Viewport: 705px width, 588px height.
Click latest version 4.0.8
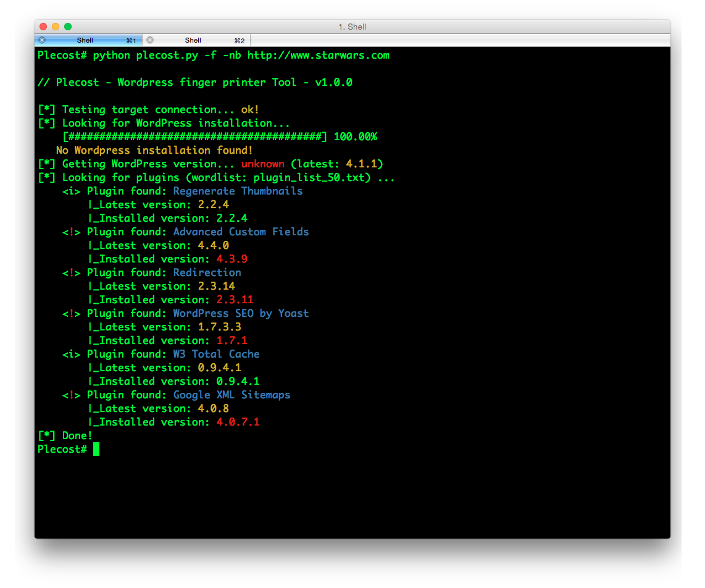[x=213, y=408]
